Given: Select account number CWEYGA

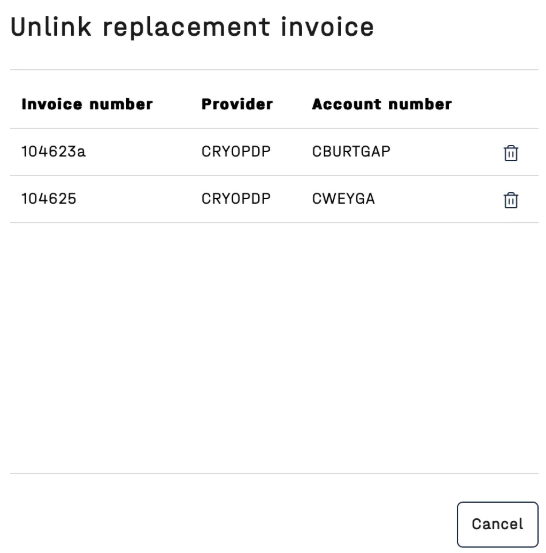Looking at the screenshot, I should click(x=344, y=199).
